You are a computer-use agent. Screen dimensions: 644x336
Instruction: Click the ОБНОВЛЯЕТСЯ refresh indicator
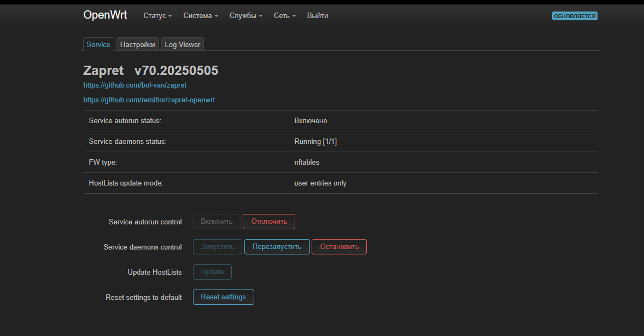click(x=575, y=16)
